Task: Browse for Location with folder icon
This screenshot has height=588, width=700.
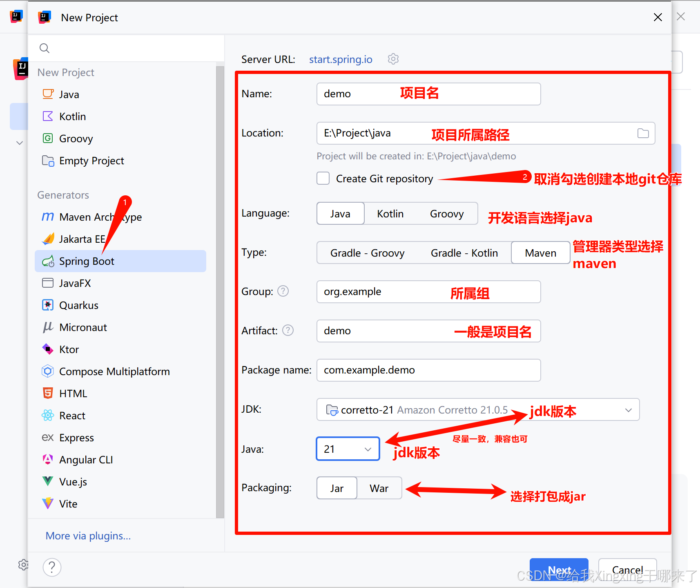Action: (x=643, y=133)
